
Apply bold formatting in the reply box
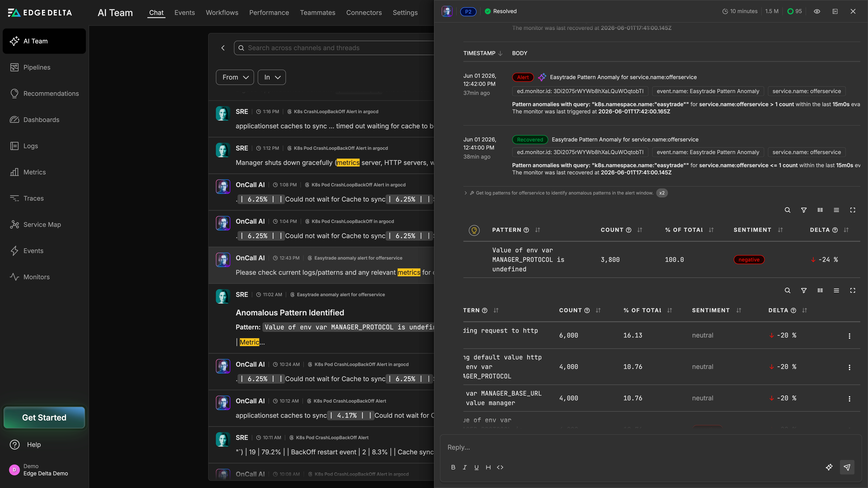(x=453, y=467)
